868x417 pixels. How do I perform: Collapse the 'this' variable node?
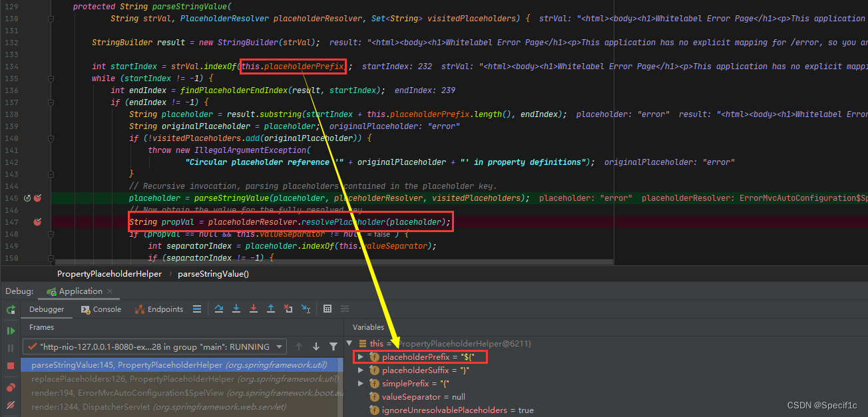point(350,343)
